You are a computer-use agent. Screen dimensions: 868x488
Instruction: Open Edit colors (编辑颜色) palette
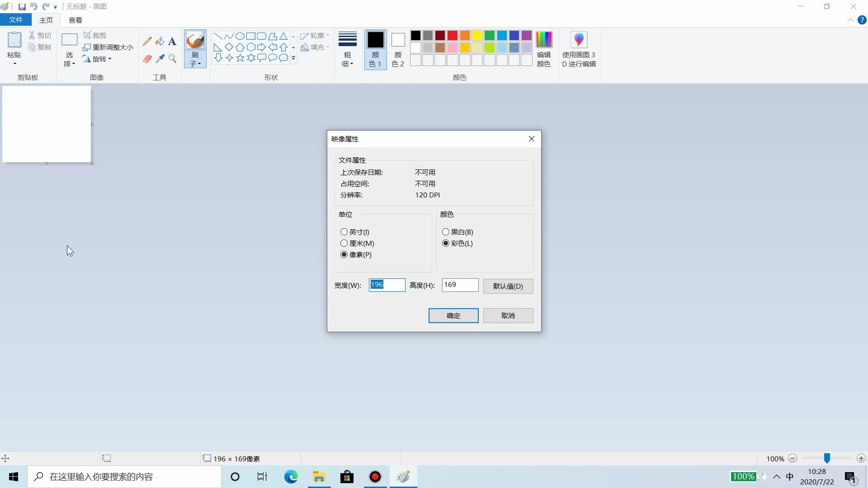tap(544, 49)
